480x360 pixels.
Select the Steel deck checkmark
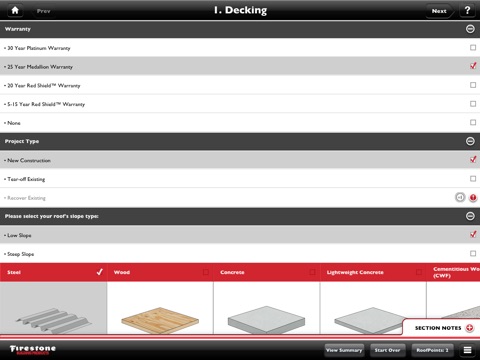(x=99, y=272)
